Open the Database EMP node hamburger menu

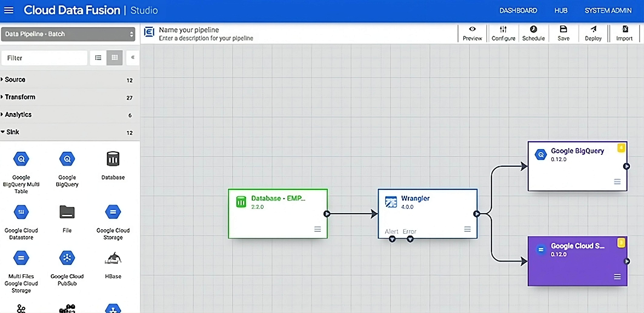click(x=317, y=229)
